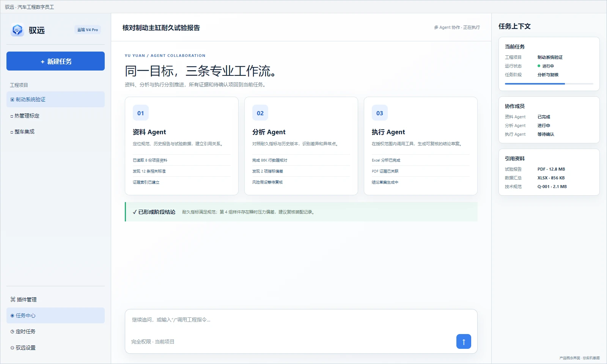Open 驭远设置 settings

55,348
